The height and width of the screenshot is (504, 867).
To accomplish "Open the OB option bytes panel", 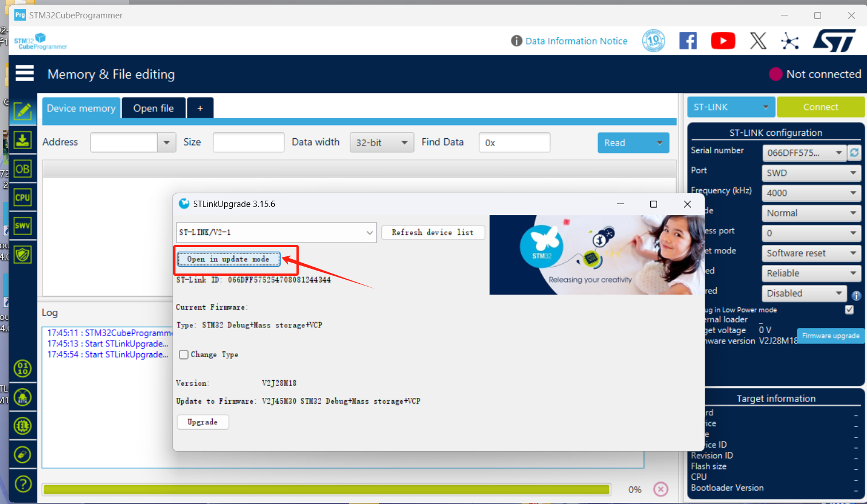I will (23, 169).
